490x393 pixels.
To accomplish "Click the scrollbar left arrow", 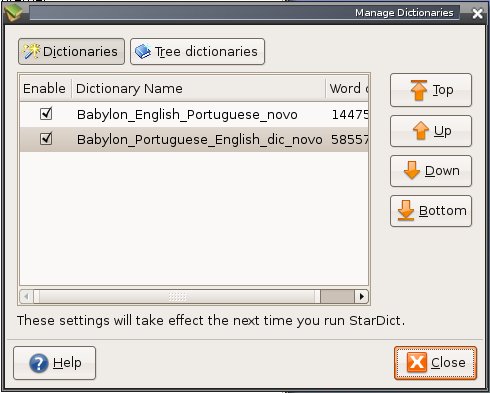I will point(26,296).
